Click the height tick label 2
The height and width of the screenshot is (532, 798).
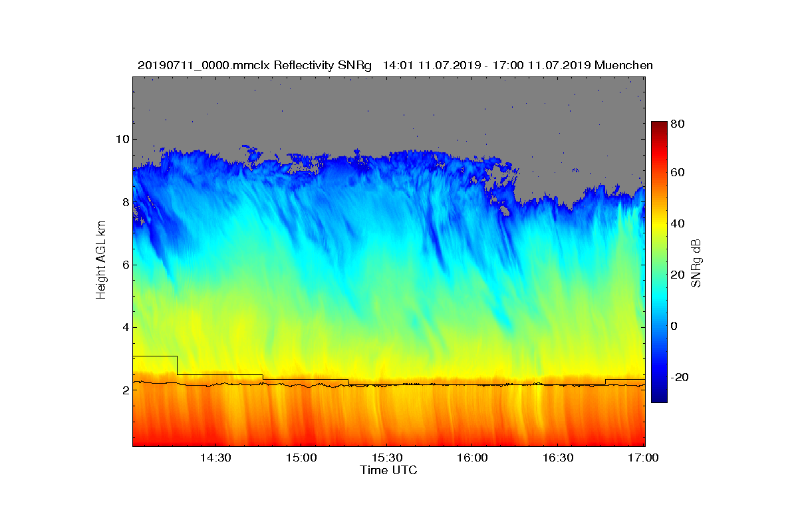[124, 390]
